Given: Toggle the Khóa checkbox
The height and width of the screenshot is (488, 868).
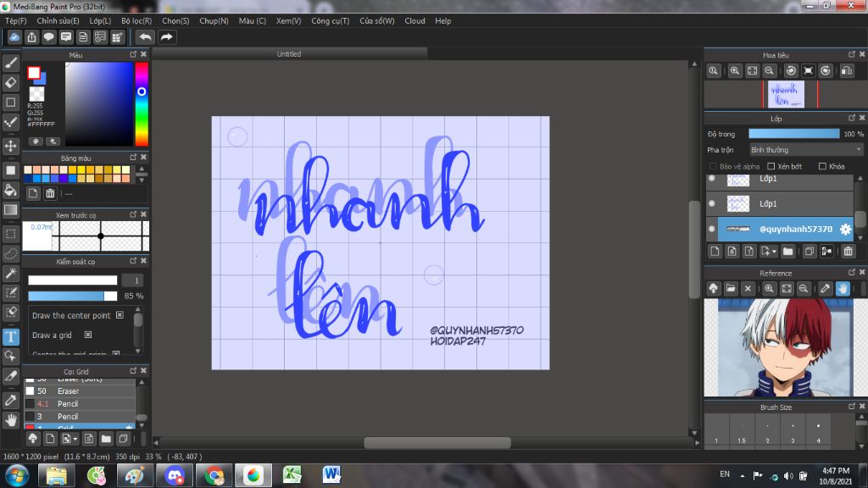Looking at the screenshot, I should pos(822,166).
